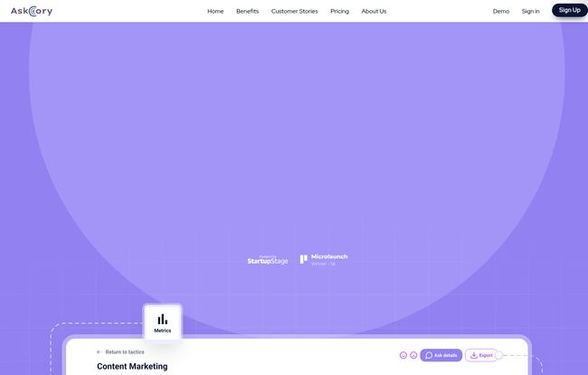
Task: Click the back arrow beside Return to tactics
Action: pos(100,351)
